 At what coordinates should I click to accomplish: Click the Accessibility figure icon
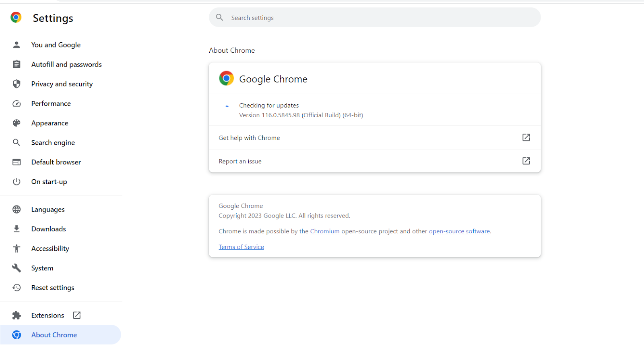click(17, 249)
